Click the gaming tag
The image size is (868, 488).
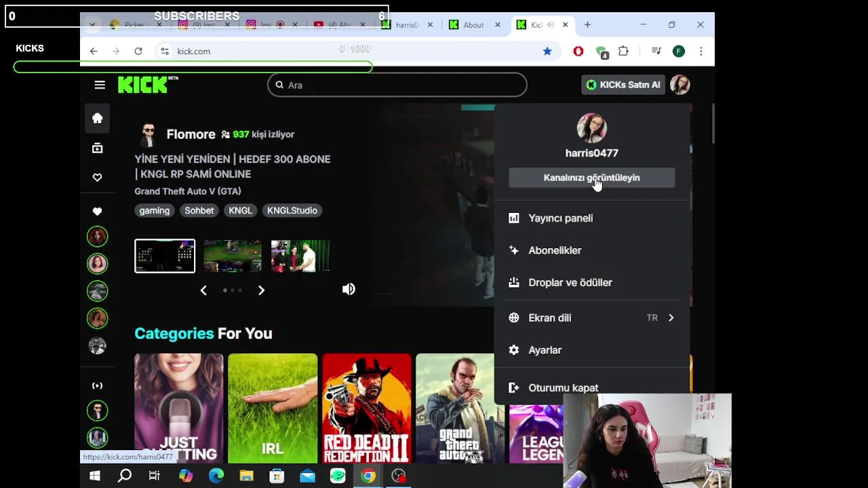coord(155,211)
